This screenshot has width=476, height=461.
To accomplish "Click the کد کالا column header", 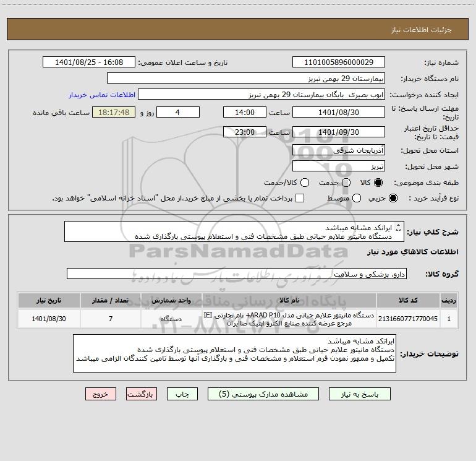I will 408,300.
